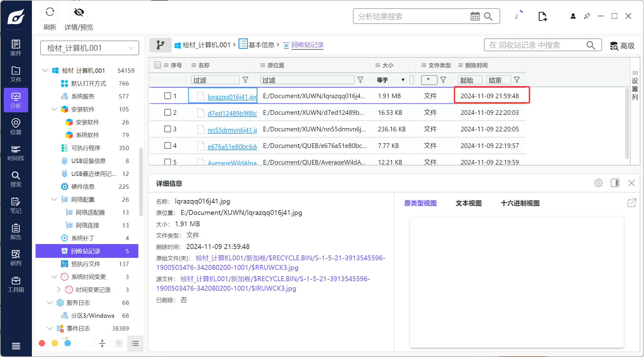Check the checkbox for row 3
Viewport: 644px width, 357px height.
click(167, 129)
